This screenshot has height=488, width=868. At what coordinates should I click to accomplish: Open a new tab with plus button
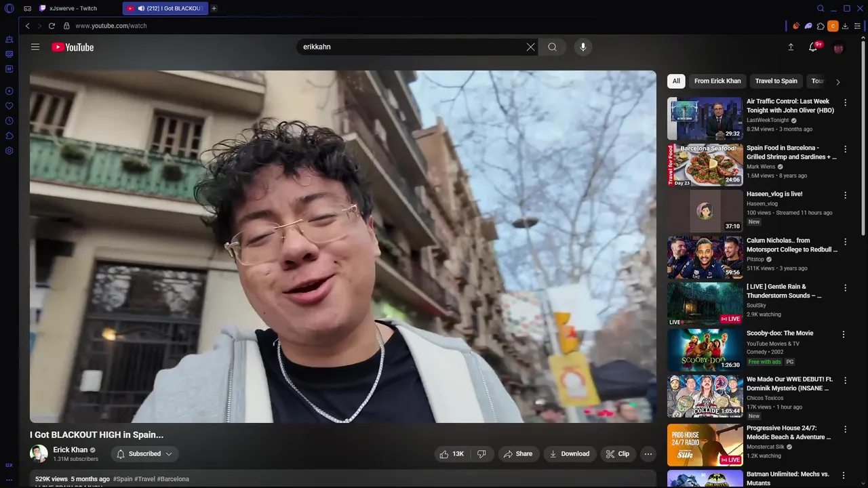(x=214, y=8)
